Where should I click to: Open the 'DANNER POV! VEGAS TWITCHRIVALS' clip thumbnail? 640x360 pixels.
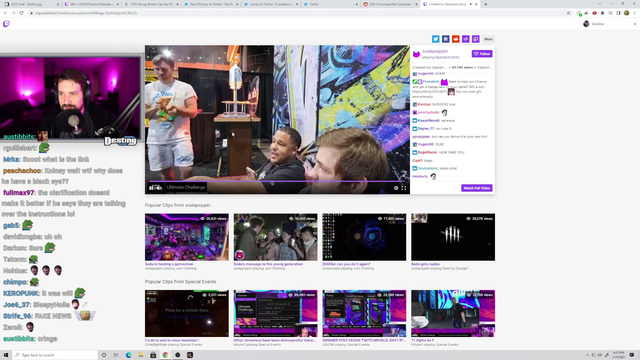(x=364, y=313)
